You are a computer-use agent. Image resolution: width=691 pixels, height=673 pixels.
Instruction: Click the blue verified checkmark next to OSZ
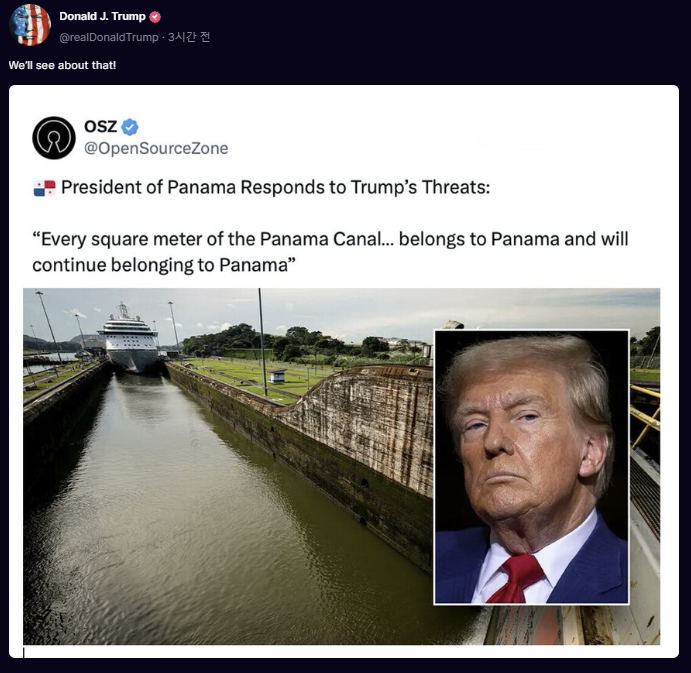coord(130,127)
